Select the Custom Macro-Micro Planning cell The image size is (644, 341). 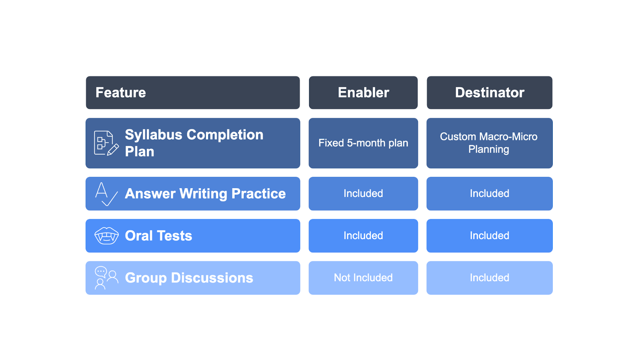click(x=490, y=143)
